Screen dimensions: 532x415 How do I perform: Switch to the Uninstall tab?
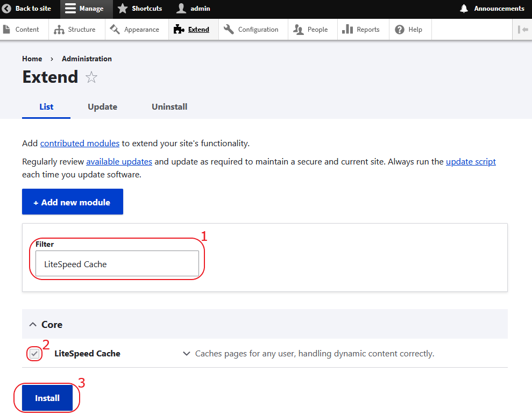pos(169,107)
